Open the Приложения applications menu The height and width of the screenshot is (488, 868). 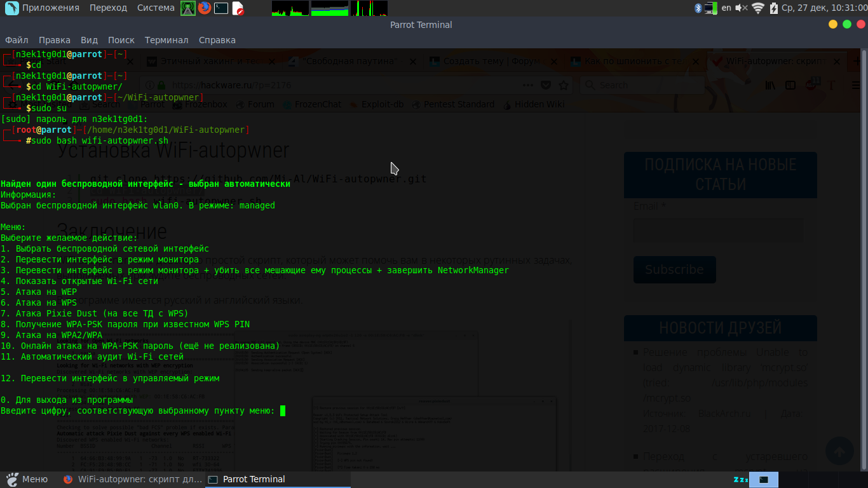(51, 8)
